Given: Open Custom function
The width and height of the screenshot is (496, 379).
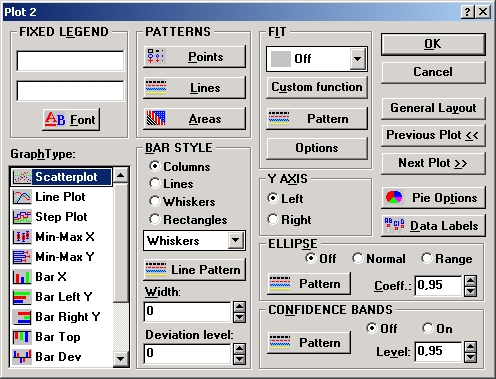Looking at the screenshot, I should pos(317,87).
